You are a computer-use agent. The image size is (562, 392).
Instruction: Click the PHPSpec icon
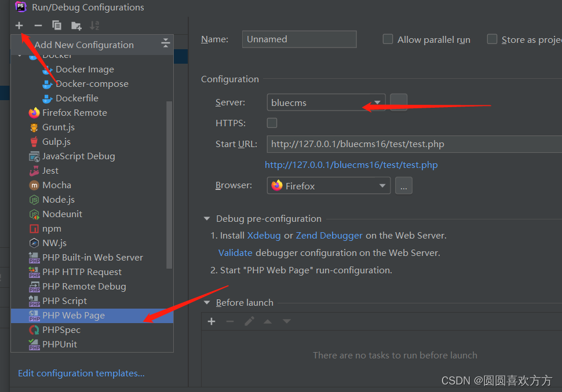coord(34,330)
